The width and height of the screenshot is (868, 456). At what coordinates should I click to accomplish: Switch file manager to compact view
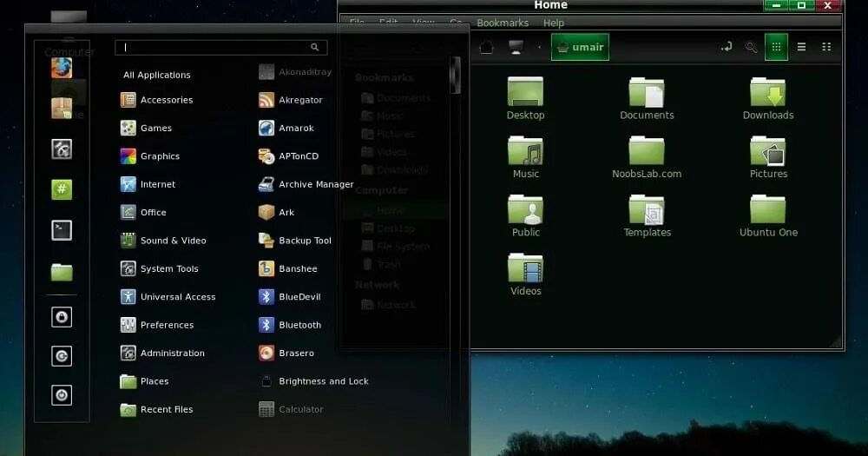[x=826, y=47]
